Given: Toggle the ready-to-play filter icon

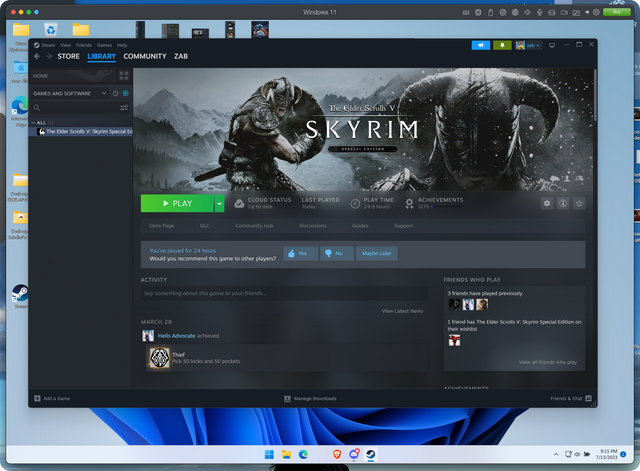Looking at the screenshot, I should [125, 93].
